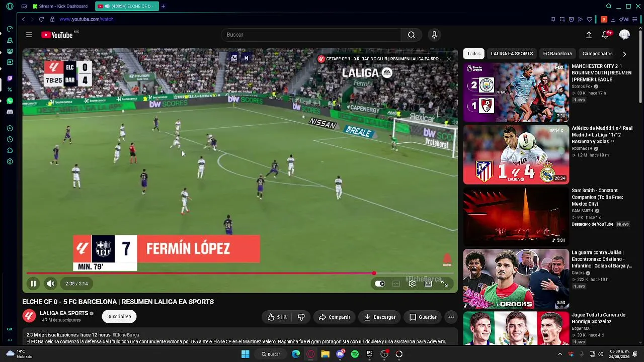Toggle the browser heart bookmark icon
The image size is (644, 362).
tap(589, 19)
